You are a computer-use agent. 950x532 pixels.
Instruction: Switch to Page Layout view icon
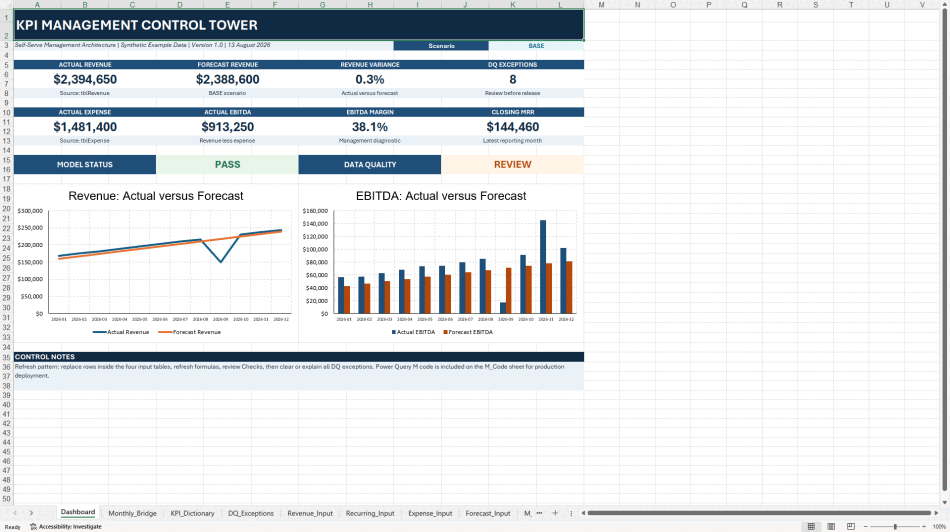[x=831, y=527]
